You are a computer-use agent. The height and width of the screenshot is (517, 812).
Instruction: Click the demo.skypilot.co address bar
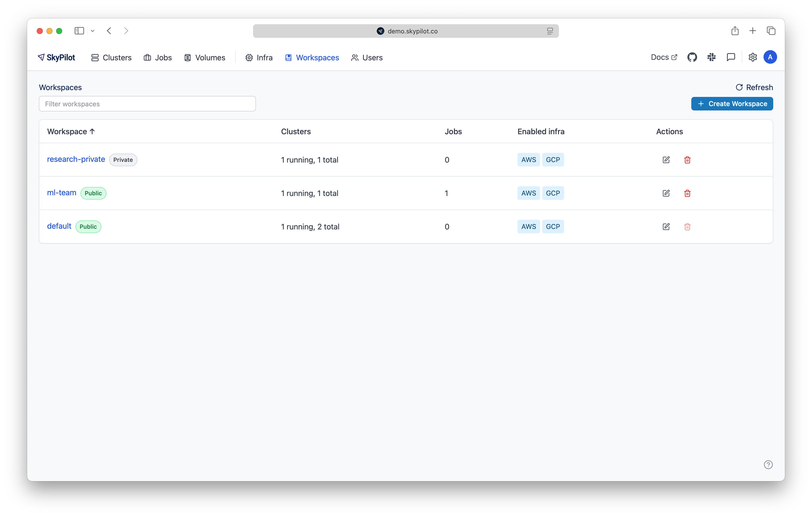[406, 31]
